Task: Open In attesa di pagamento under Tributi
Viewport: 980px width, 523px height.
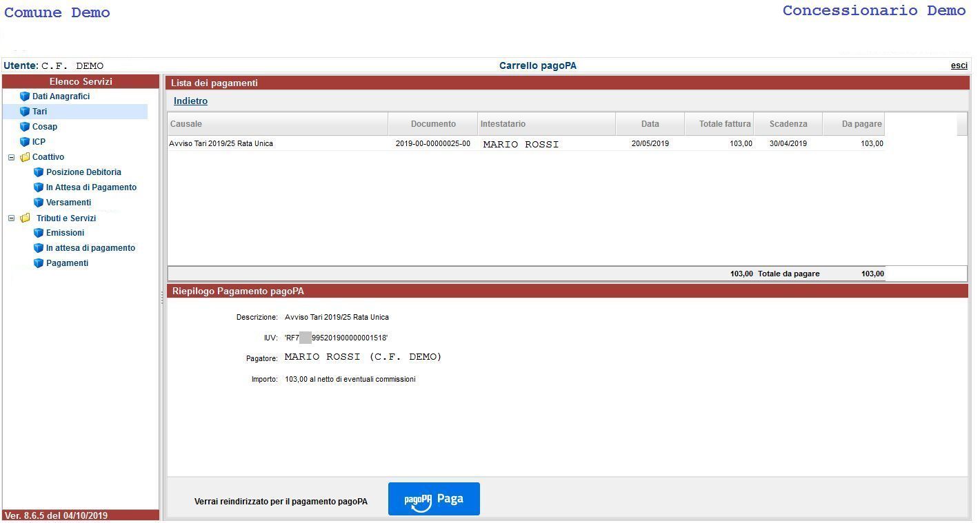Action: pyautogui.click(x=90, y=248)
